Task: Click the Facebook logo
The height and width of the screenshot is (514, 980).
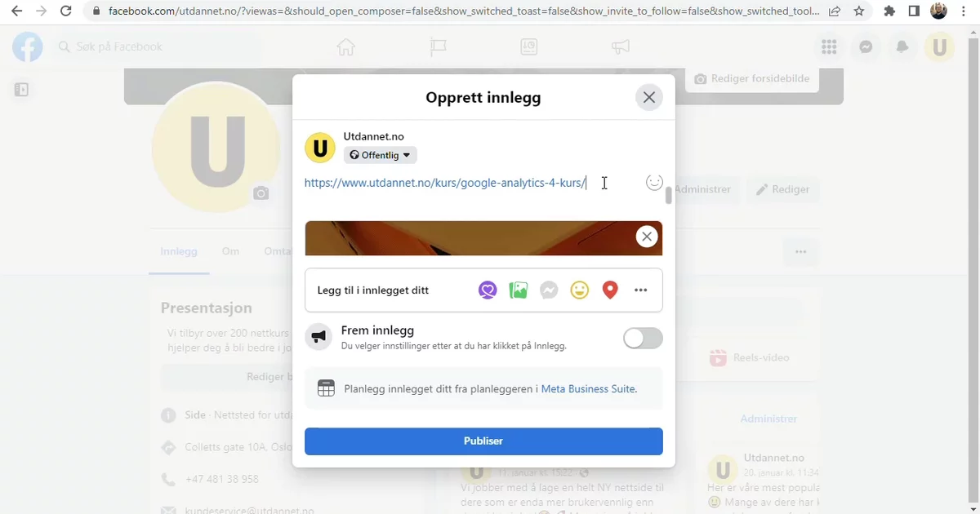Action: pyautogui.click(x=28, y=47)
